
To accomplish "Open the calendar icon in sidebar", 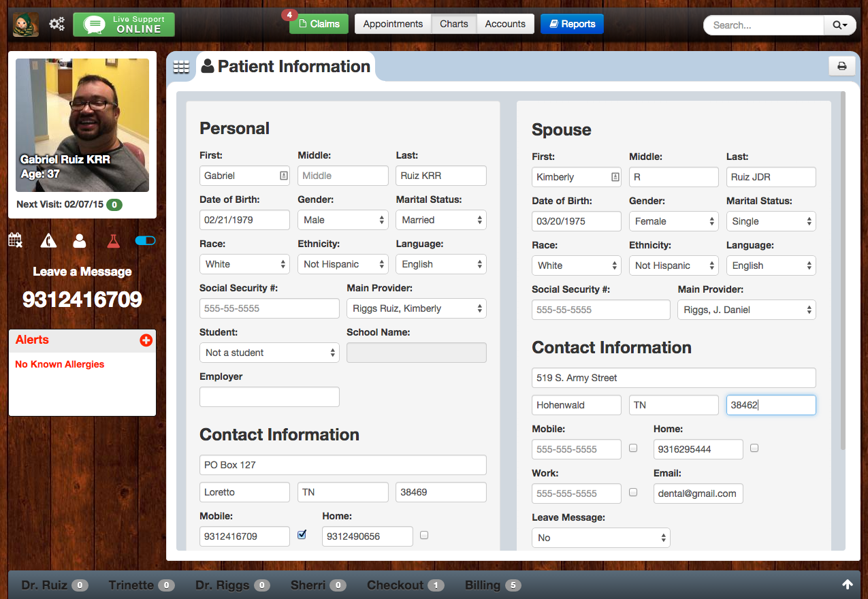I will [16, 240].
